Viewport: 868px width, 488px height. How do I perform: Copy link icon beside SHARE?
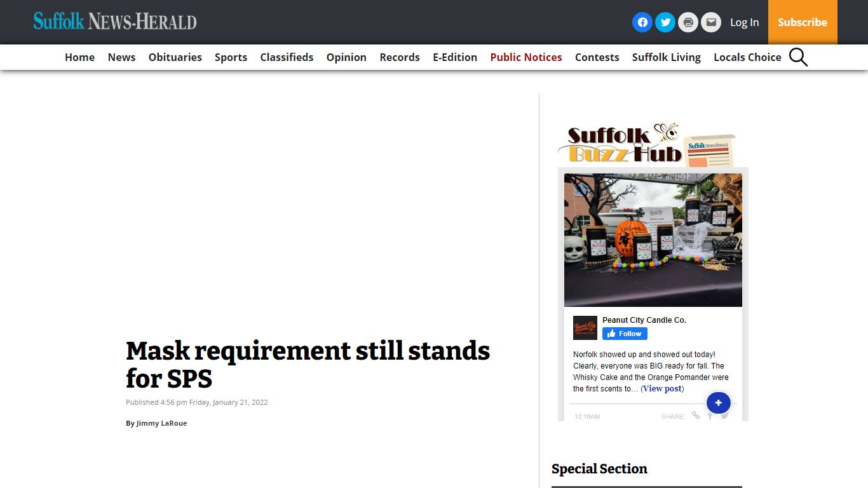[x=696, y=416]
